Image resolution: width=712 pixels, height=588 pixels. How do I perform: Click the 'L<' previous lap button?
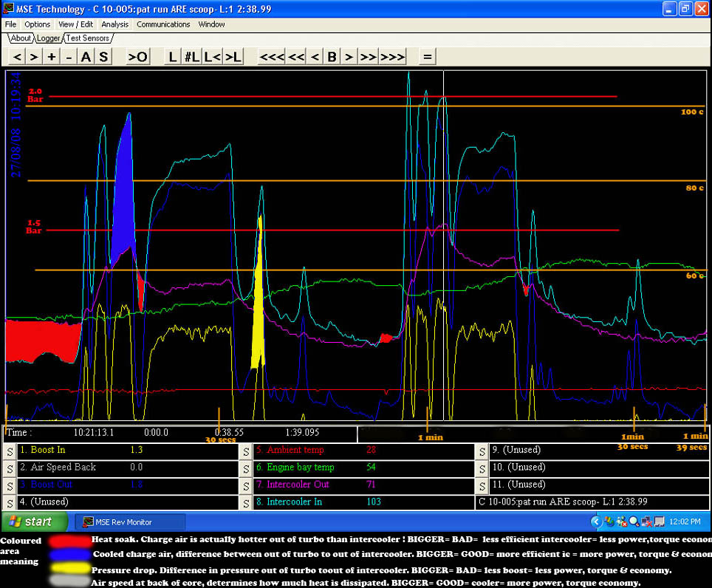click(x=212, y=57)
